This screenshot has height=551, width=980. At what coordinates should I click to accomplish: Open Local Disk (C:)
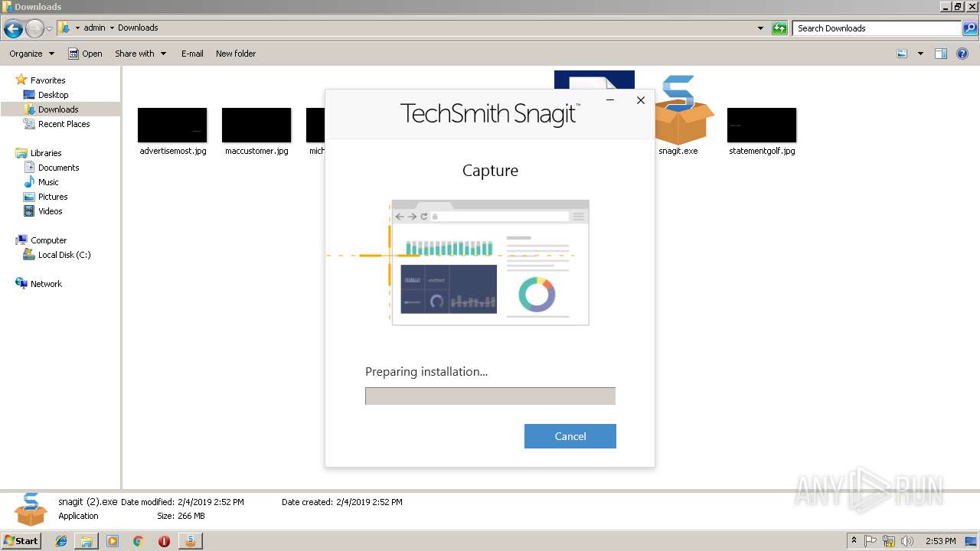pos(64,255)
